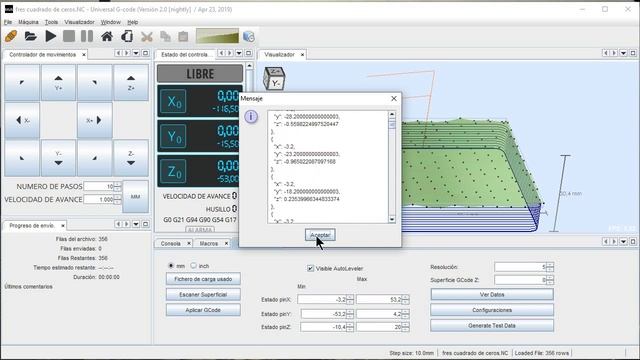The width and height of the screenshot is (640, 360).
Task: Click the reset zero icon in toolbar
Action: pos(127,36)
